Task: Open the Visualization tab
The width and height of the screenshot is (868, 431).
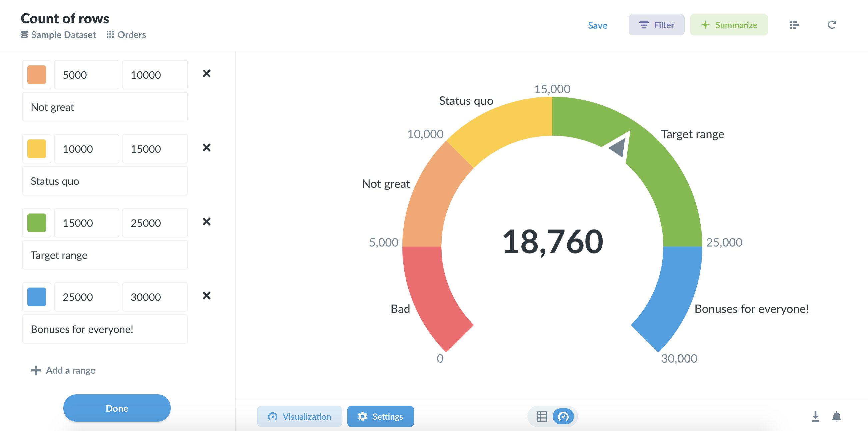Action: (299, 417)
